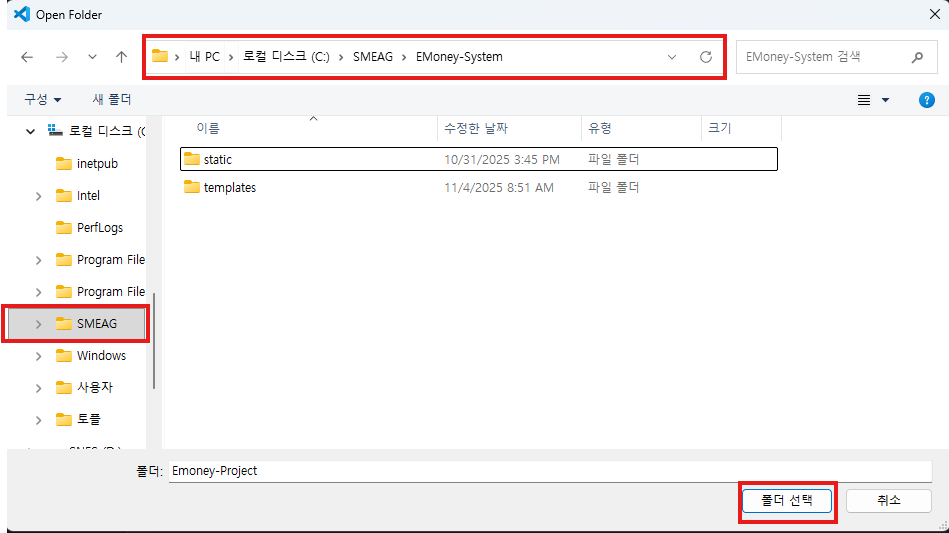Image resolution: width=949 pixels, height=533 pixels.
Task: Expand first Program File tree folder
Action: click(39, 260)
